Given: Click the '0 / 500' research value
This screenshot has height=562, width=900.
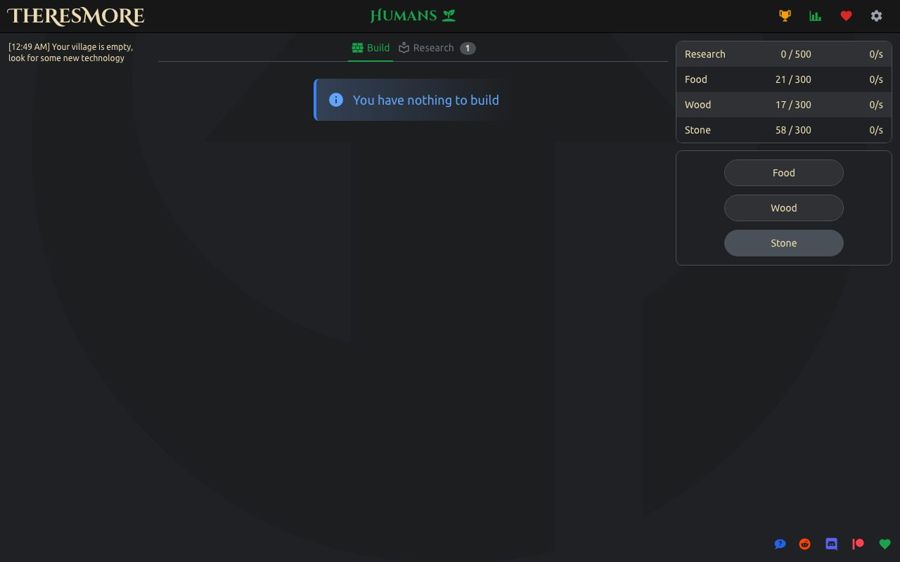Looking at the screenshot, I should [x=796, y=54].
